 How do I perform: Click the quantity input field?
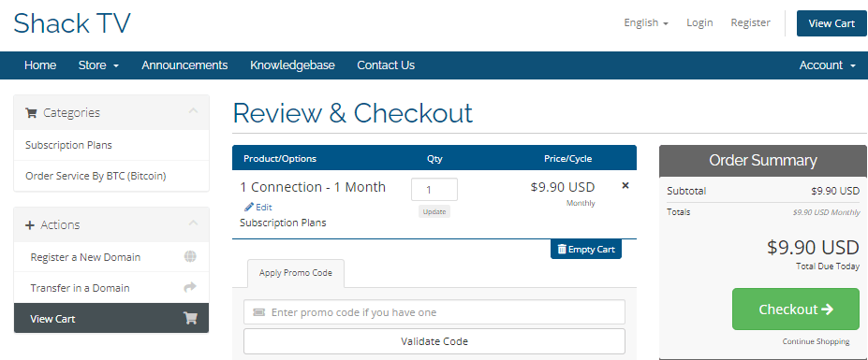[434, 190]
